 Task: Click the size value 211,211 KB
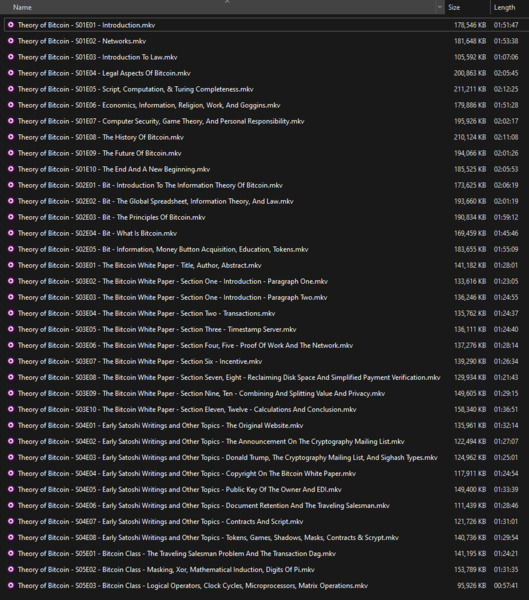[x=470, y=89]
